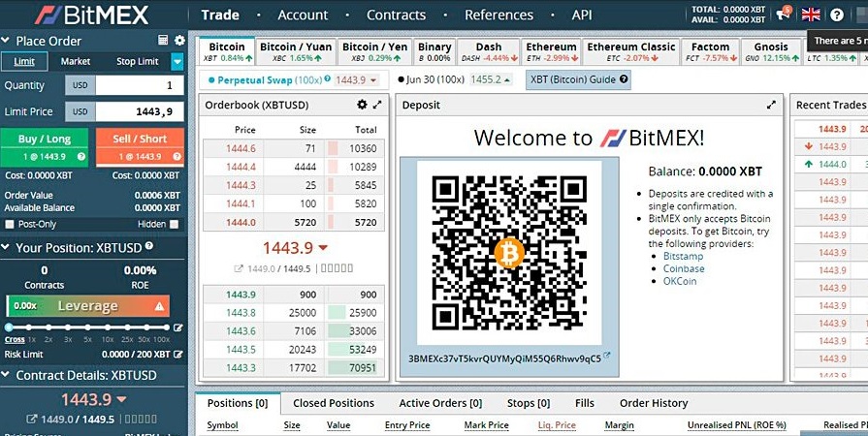
Task: Open index link icon in Contract Details
Action: tap(32, 419)
